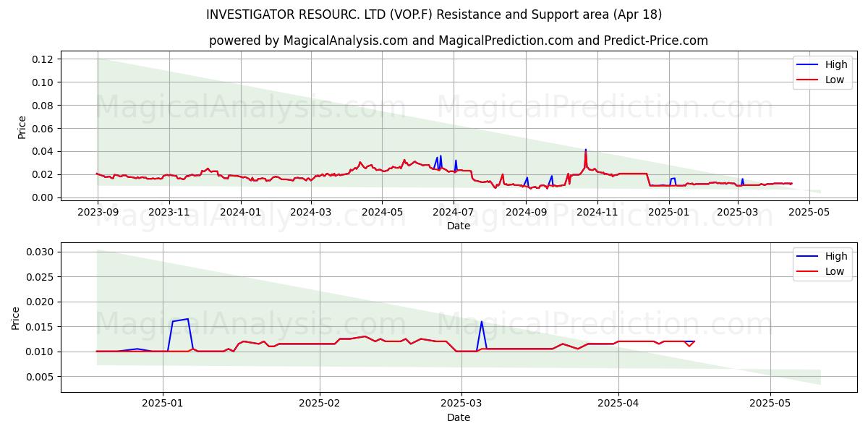Screen dimensions: 868x434
Task: Click the '0.08' price tick label
Action: pyautogui.click(x=43, y=106)
